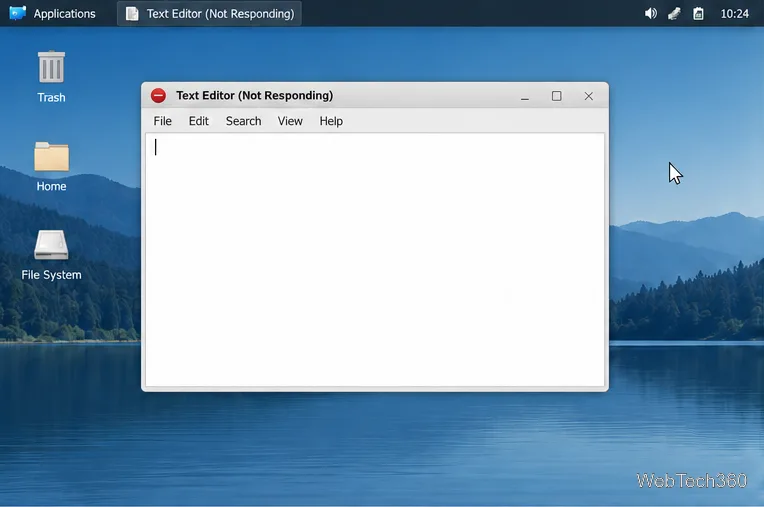Open the Edit menu in Text Editor
Screen dimensions: 764x507
(x=198, y=121)
